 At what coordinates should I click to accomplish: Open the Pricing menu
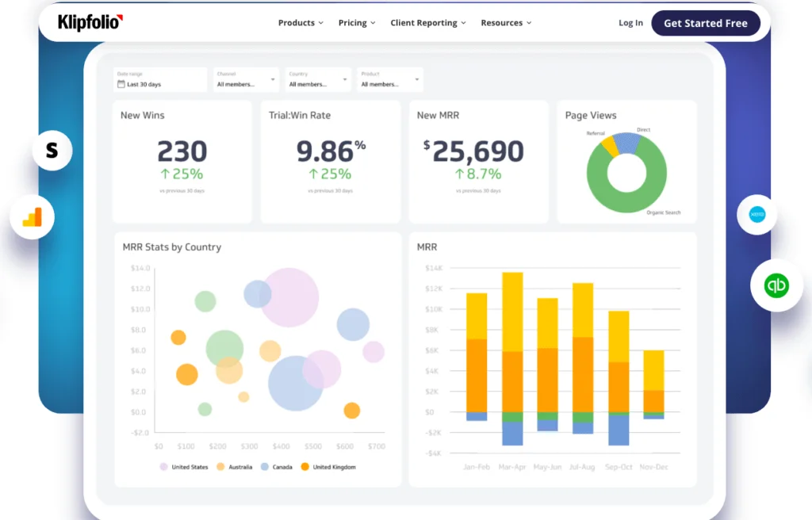(x=357, y=23)
